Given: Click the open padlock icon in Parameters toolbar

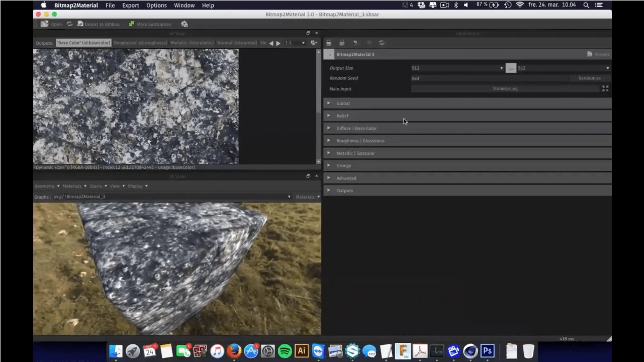Looking at the screenshot, I should (x=329, y=43).
